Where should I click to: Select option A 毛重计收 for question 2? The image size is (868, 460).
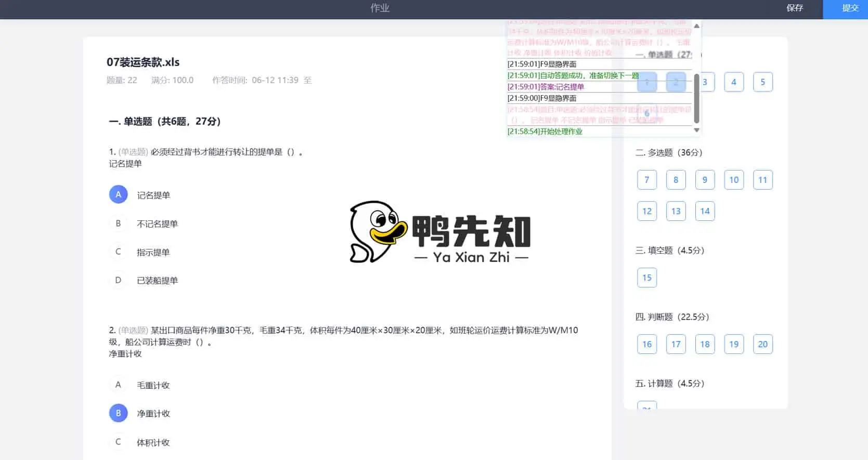118,385
